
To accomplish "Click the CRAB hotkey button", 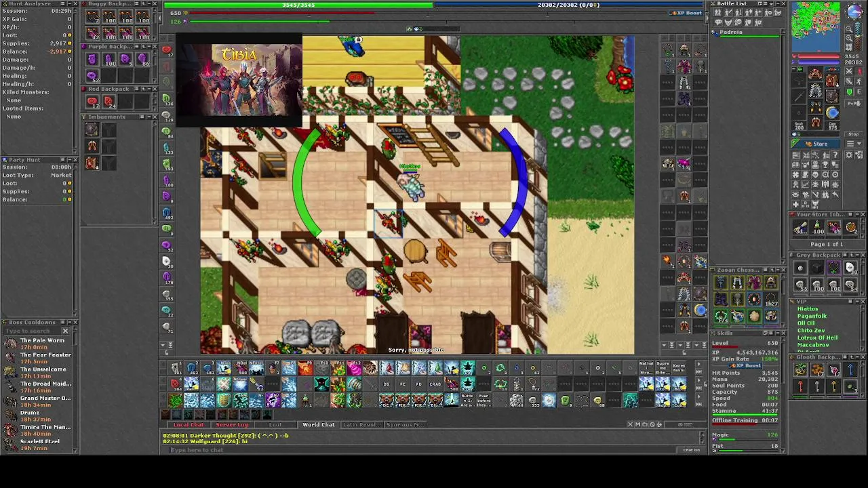I will pyautogui.click(x=435, y=384).
